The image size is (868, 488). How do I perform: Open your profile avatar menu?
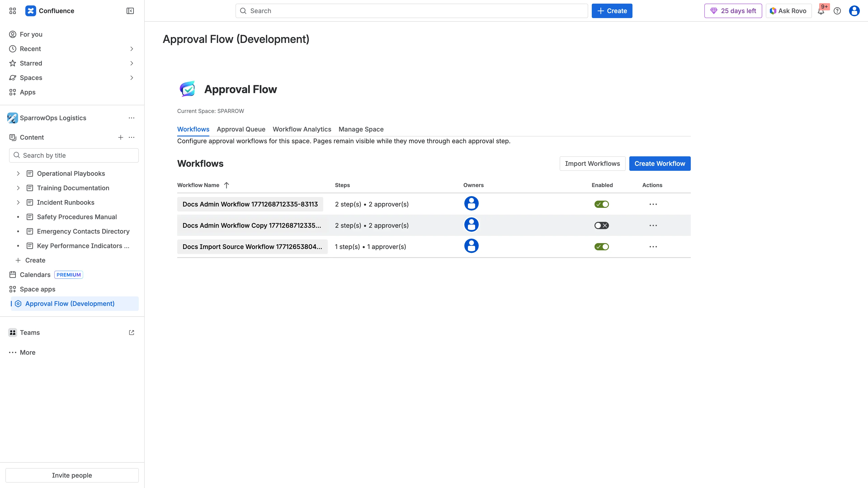click(854, 11)
